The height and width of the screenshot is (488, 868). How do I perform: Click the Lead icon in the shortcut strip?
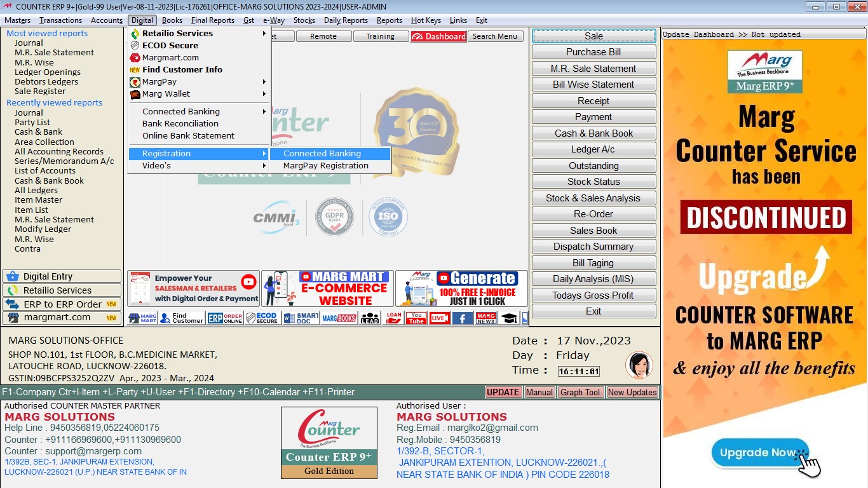(370, 318)
